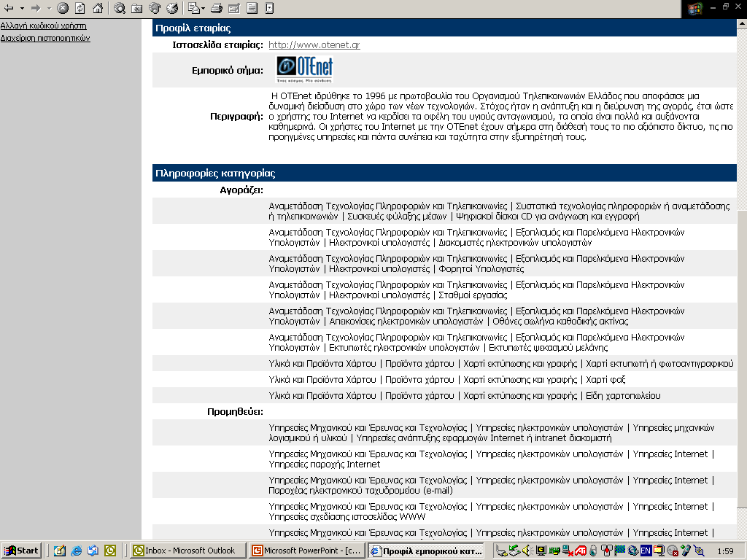
Task: Open the History clock icon
Action: coord(172,8)
